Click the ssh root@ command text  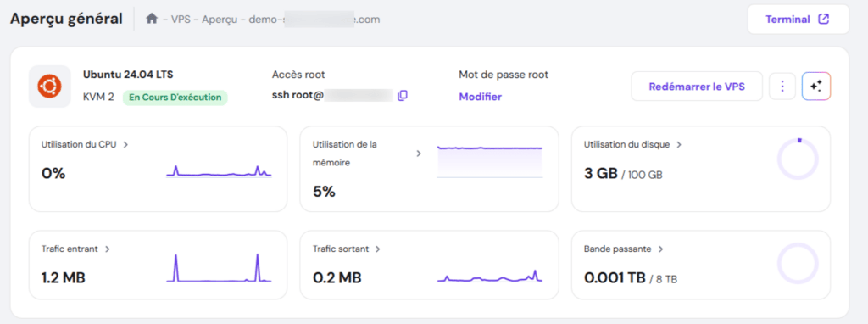[298, 96]
